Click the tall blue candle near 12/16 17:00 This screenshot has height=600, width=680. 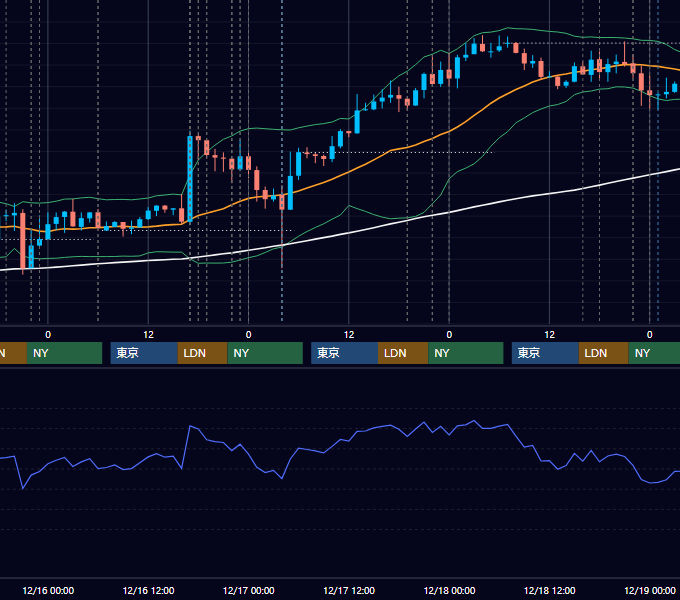[x=190, y=179]
